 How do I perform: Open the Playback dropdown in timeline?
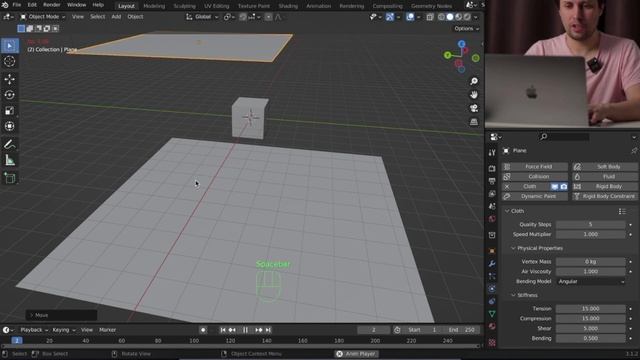click(34, 330)
